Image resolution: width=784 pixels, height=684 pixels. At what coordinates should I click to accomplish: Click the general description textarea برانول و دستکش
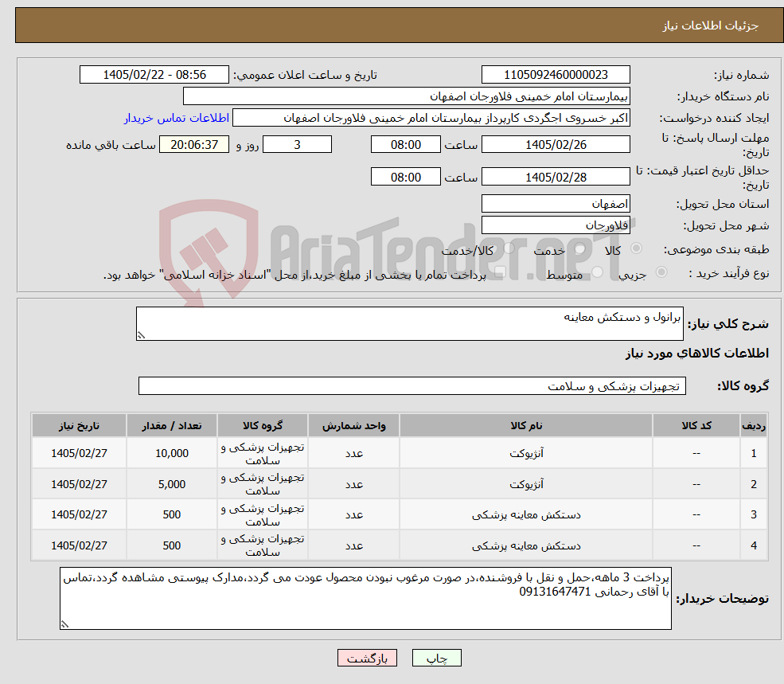[409, 324]
